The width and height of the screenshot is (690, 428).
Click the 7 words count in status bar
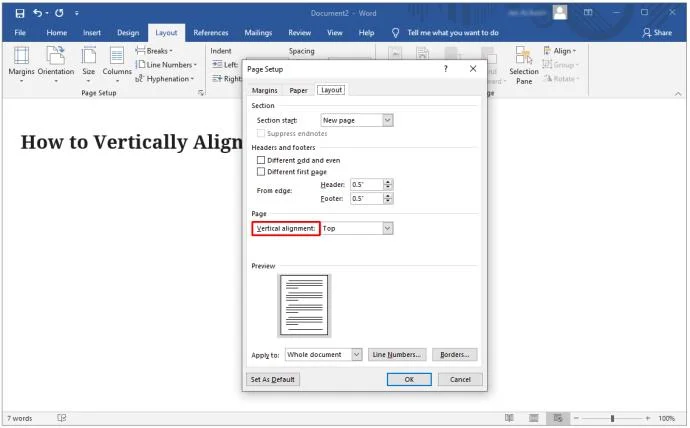[x=20, y=418]
